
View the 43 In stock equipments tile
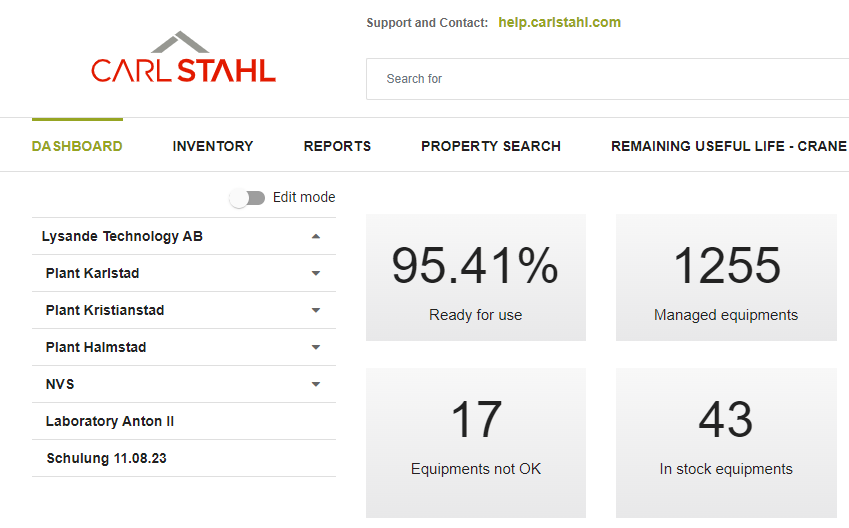pos(726,432)
